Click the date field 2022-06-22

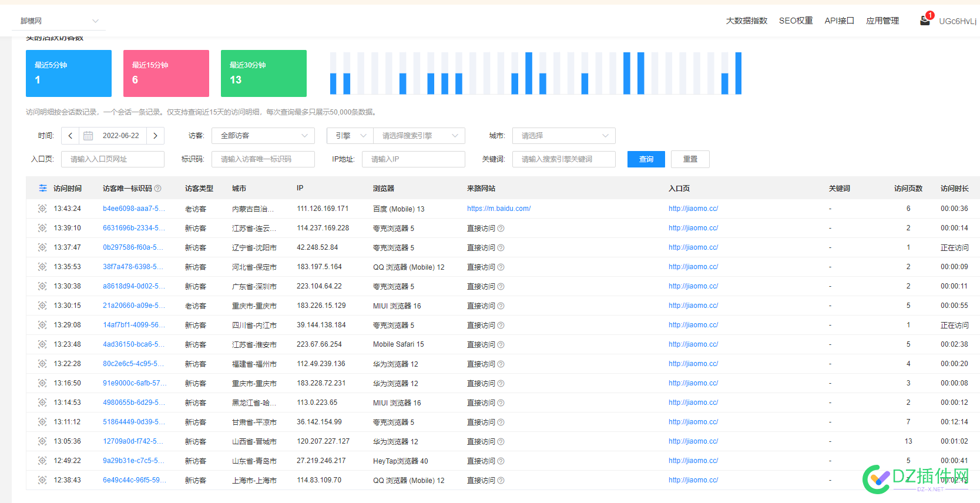(x=121, y=136)
